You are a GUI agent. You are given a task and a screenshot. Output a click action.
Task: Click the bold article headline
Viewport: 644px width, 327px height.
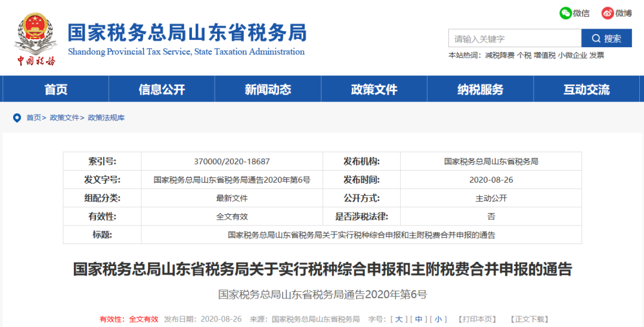tap(323, 270)
